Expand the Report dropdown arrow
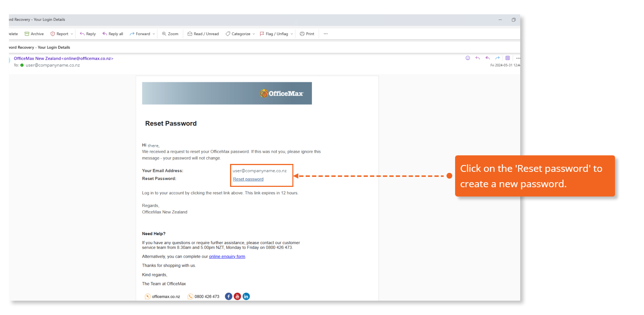The width and height of the screenshot is (644, 315). pos(72,34)
